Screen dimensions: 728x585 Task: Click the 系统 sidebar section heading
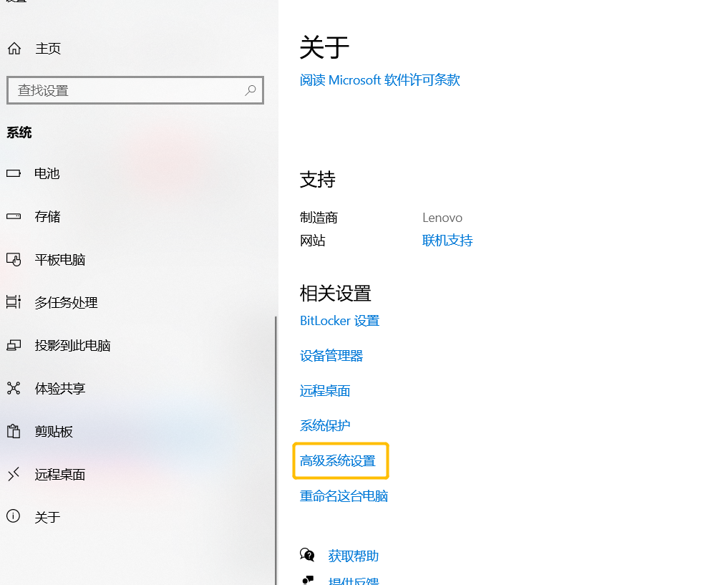[x=19, y=132]
